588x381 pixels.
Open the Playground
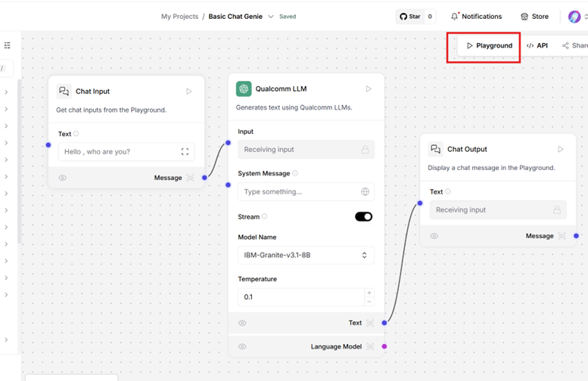point(489,45)
